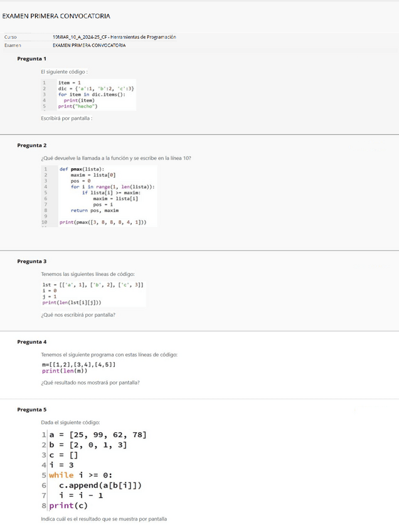Click the 'Indica cuál es el resultado' instruction text
Image resolution: width=399 pixels, height=532 pixels.
104,519
